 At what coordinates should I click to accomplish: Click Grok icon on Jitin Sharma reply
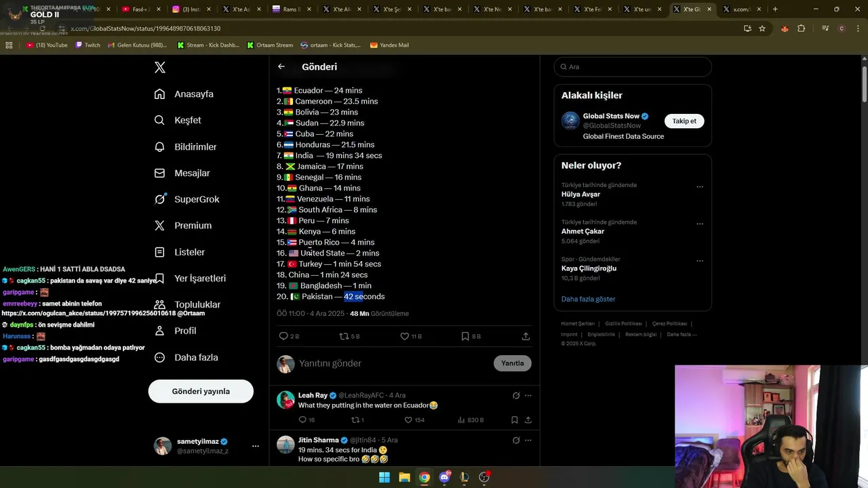pyautogui.click(x=516, y=441)
